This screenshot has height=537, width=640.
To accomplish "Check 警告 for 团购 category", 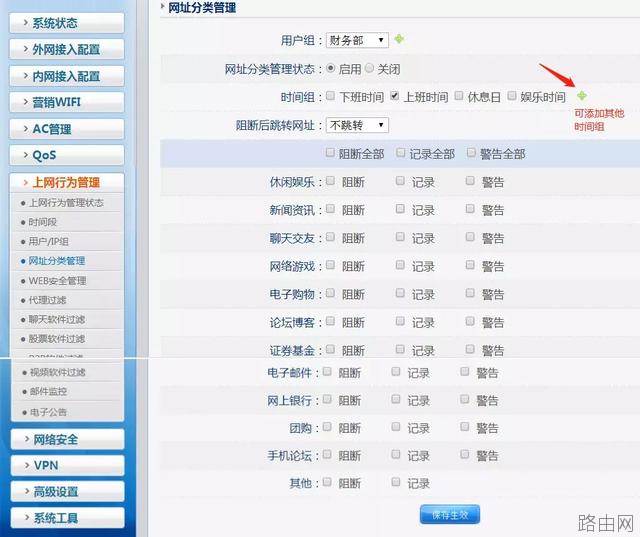I will tap(464, 427).
